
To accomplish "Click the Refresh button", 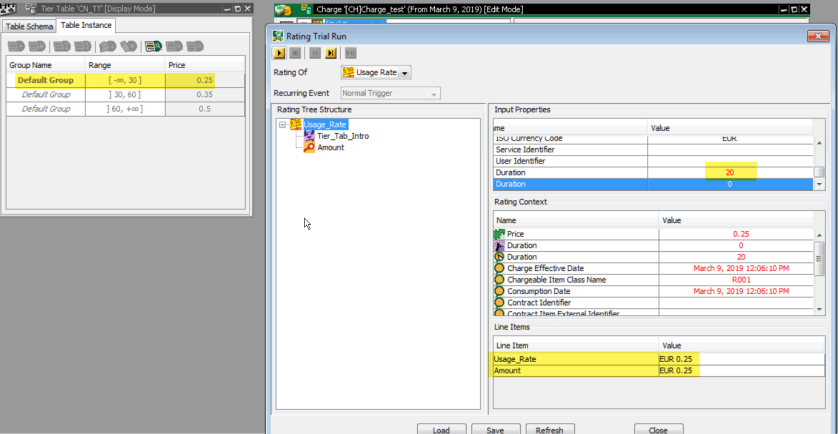I will tap(549, 429).
